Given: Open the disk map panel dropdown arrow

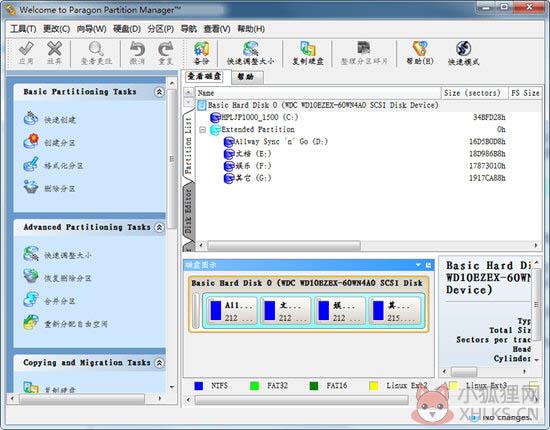Looking at the screenshot, I should (418, 265).
